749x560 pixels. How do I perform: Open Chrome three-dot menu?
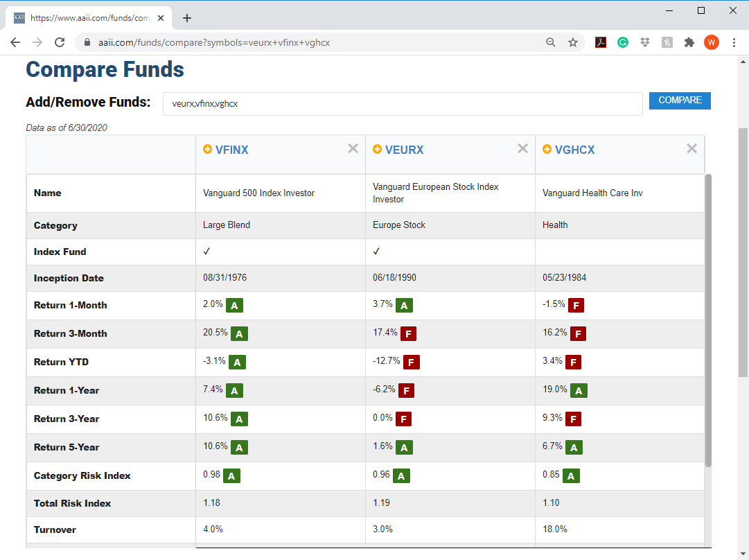coord(734,42)
